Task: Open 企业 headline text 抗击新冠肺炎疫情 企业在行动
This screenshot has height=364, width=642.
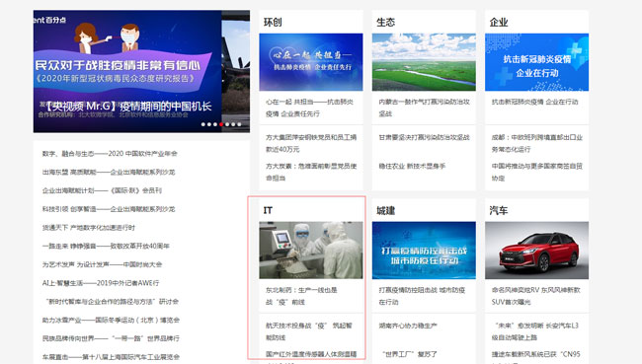Action: coord(535,102)
